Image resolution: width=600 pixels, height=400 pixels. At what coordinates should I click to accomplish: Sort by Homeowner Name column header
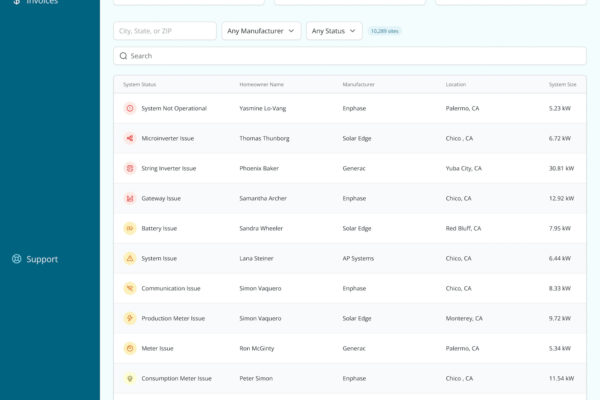(x=261, y=84)
